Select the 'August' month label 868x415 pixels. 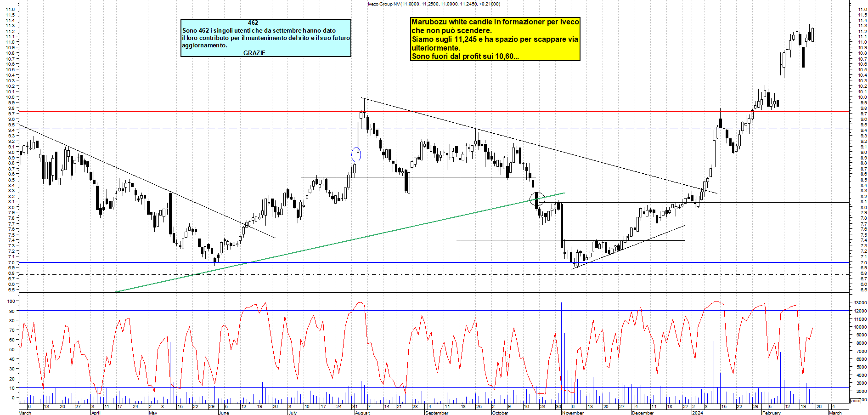(362, 413)
